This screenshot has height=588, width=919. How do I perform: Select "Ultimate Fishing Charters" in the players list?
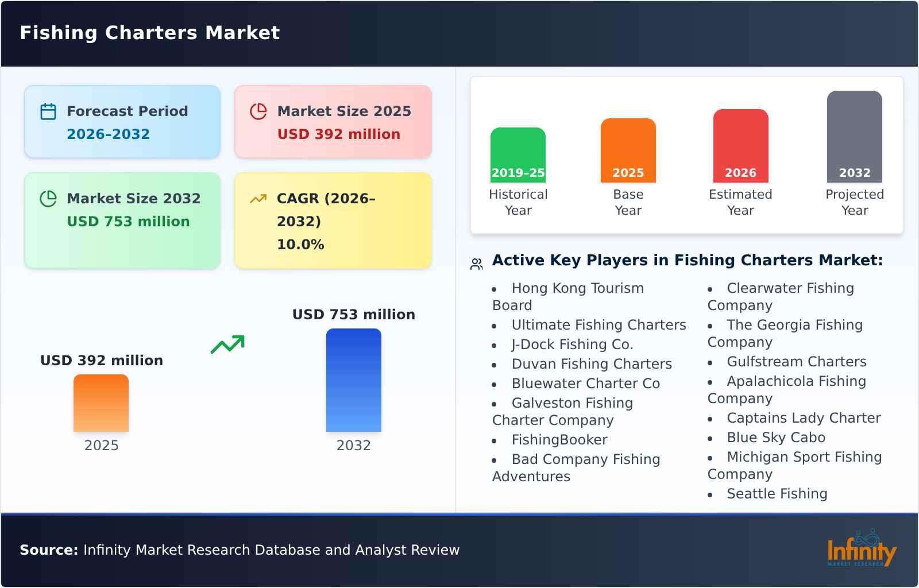pyautogui.click(x=599, y=325)
